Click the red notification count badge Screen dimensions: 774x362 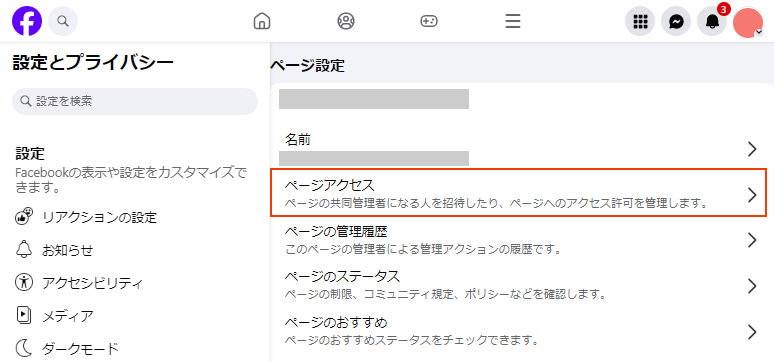tap(724, 9)
